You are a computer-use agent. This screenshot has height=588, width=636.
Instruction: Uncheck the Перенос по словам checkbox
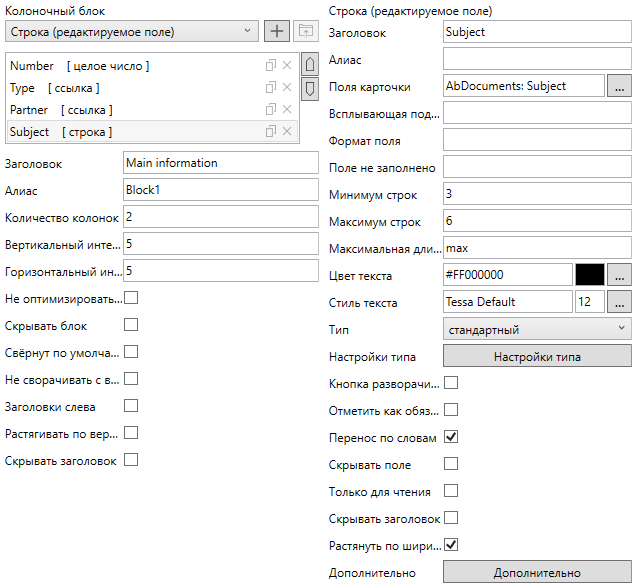point(451,437)
